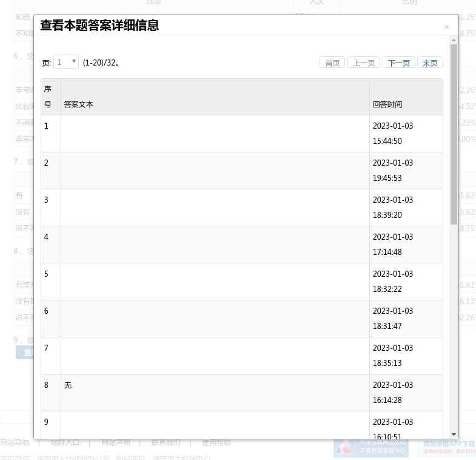Click the 网络举报APP下载 banner image
Image resolution: width=476 pixels, height=460 pixels.
(449, 447)
